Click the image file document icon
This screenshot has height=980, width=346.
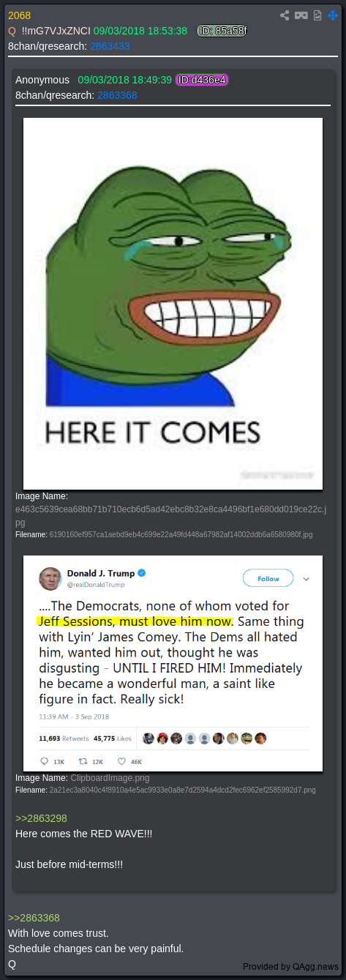[317, 15]
